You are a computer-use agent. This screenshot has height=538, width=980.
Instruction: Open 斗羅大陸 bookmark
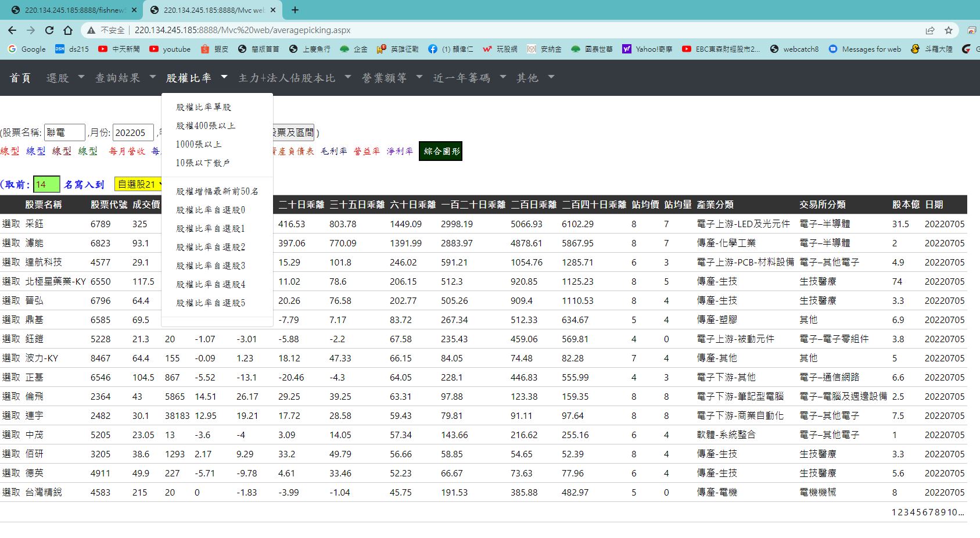click(x=932, y=49)
